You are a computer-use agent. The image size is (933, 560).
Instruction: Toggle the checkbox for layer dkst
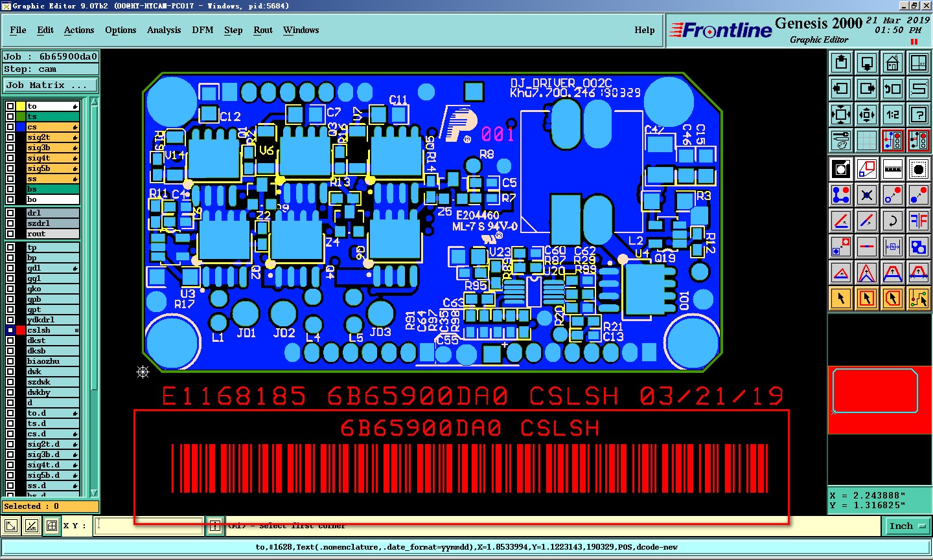tap(10, 341)
